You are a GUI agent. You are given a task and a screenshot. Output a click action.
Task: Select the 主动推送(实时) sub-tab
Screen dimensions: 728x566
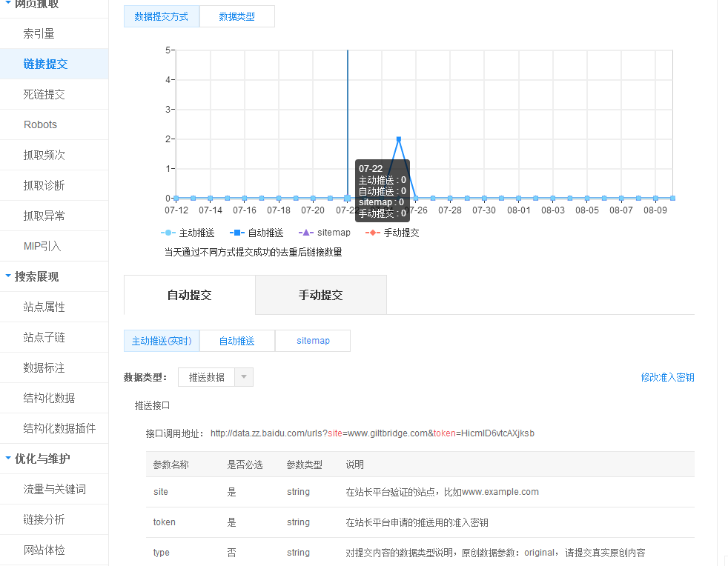click(x=162, y=341)
